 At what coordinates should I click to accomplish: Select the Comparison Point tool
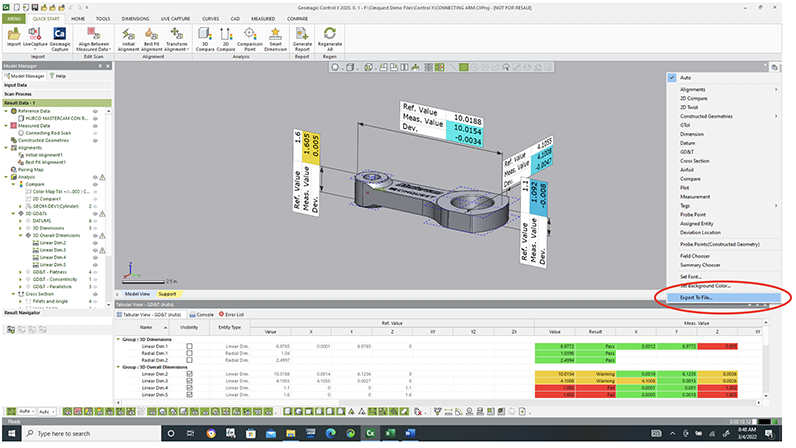[250, 39]
